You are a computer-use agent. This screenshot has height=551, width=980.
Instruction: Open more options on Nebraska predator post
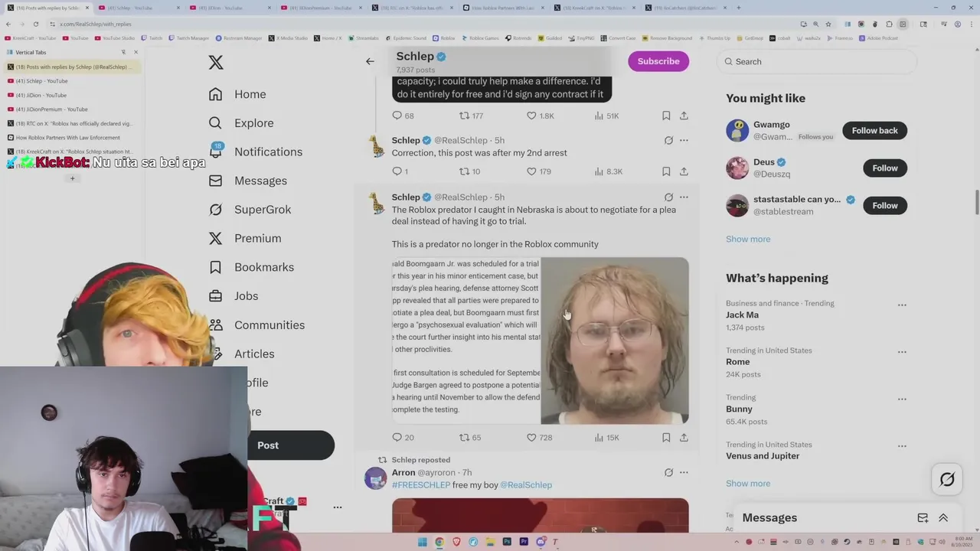[x=684, y=197]
